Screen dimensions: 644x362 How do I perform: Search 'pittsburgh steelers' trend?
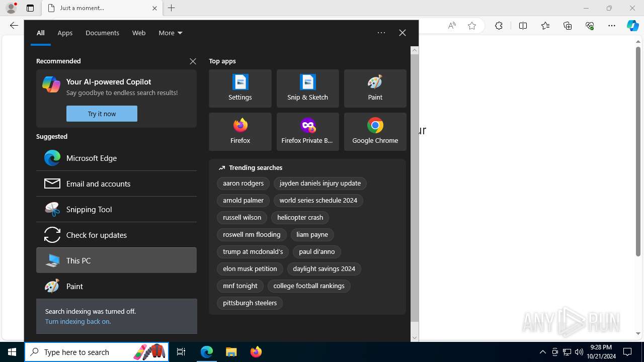[250, 303]
